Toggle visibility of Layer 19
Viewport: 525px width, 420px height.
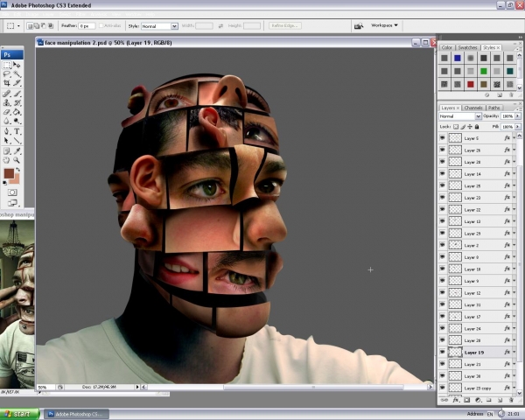click(x=443, y=353)
